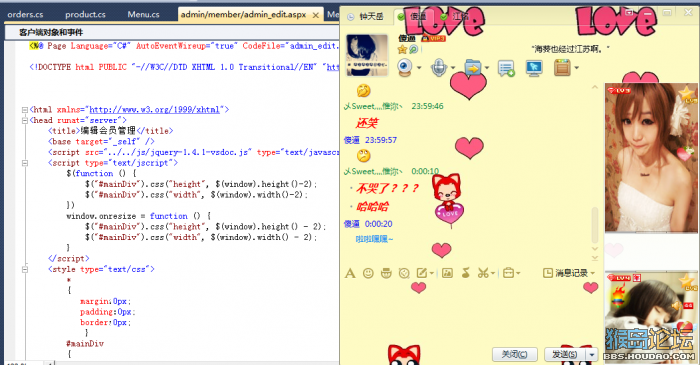This screenshot has width=700, height=365.
Task: Open dropdown arrow next to scissors icon
Action: click(493, 274)
